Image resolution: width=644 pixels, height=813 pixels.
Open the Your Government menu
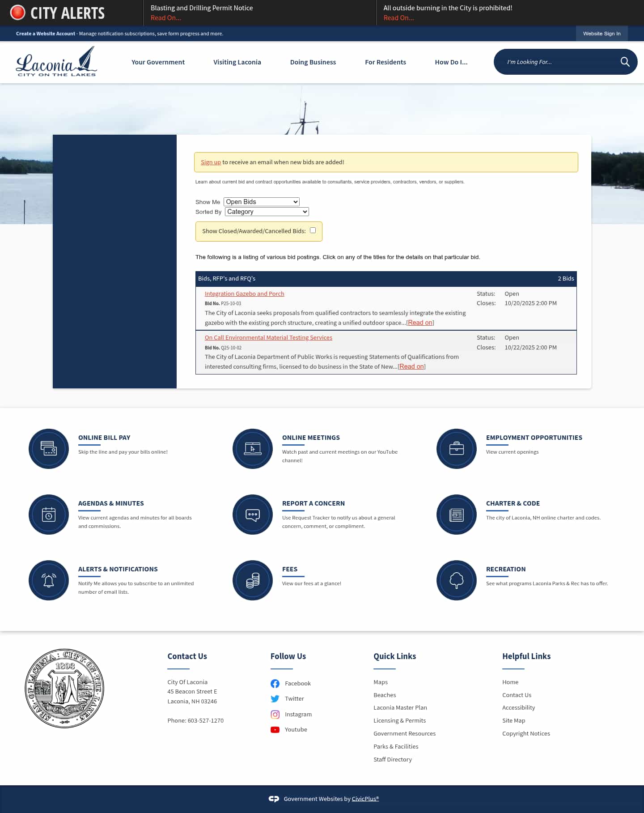158,62
